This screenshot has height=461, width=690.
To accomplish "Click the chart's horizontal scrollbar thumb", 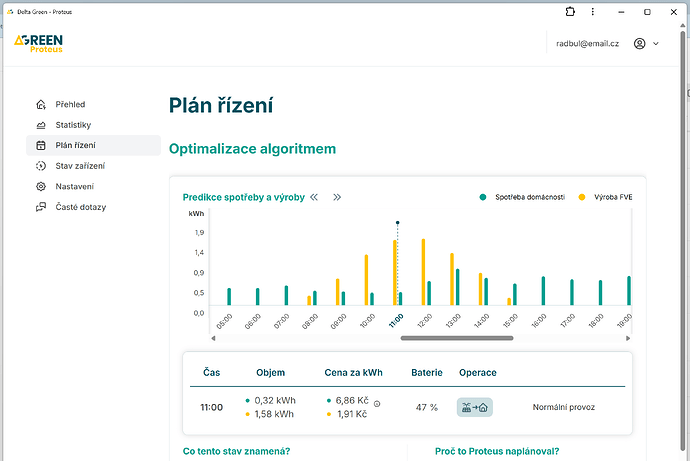I will 456,338.
